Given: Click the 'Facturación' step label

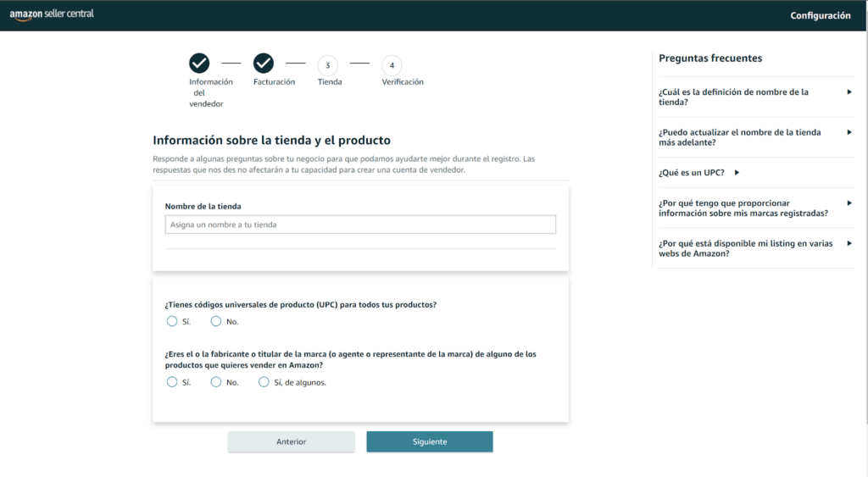Looking at the screenshot, I should pos(274,82).
